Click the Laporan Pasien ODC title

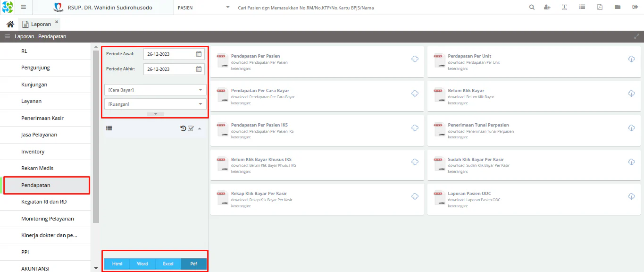(x=469, y=194)
